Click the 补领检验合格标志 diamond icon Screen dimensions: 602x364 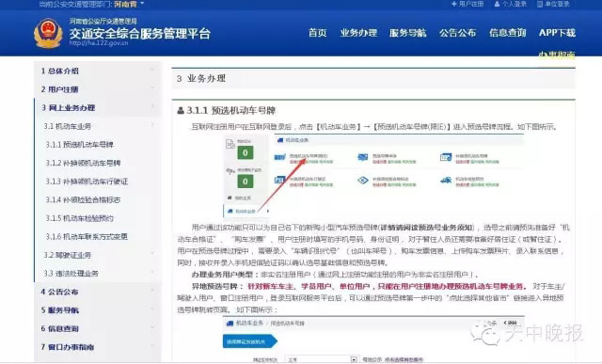tap(363, 180)
